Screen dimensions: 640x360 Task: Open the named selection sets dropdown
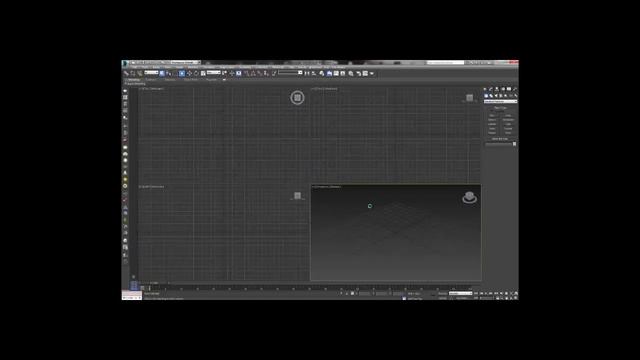point(290,73)
